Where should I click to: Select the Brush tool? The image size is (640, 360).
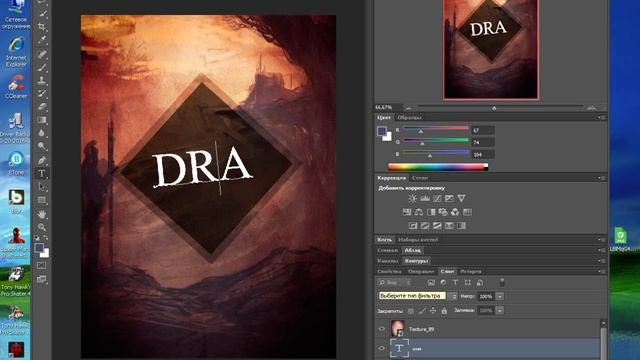point(42,67)
